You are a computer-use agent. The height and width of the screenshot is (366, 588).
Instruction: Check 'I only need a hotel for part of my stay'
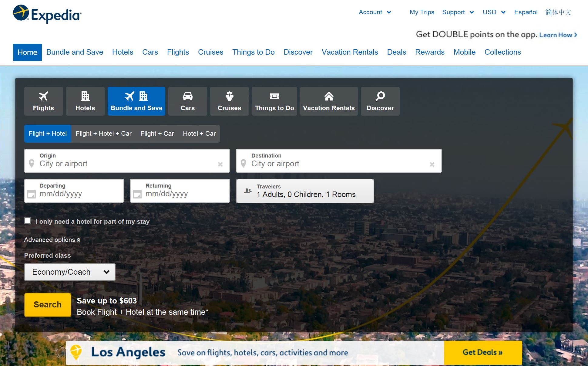coord(28,221)
